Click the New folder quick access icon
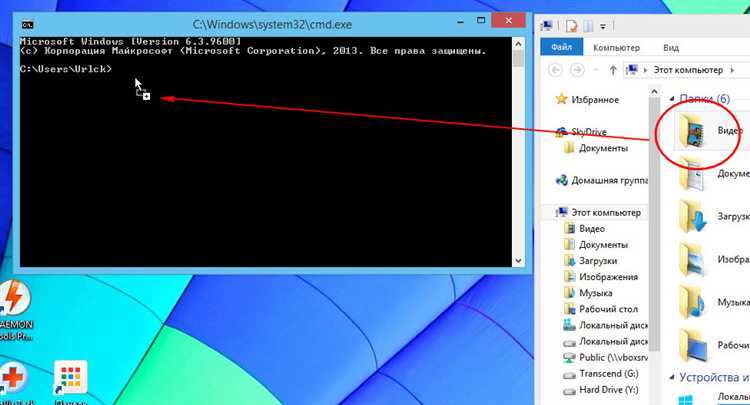This screenshot has height=405, width=750. click(x=588, y=26)
